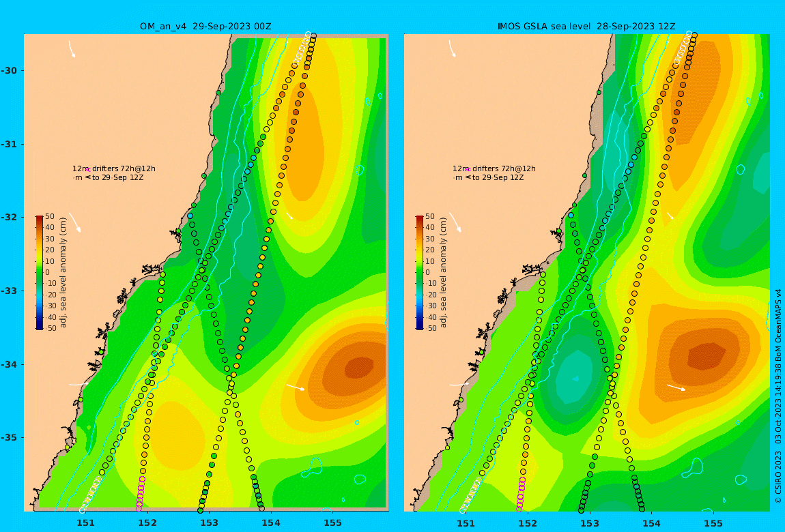Click left map legend to 29 Sep 12Z
This screenshot has height=532, width=785.
(x=117, y=177)
